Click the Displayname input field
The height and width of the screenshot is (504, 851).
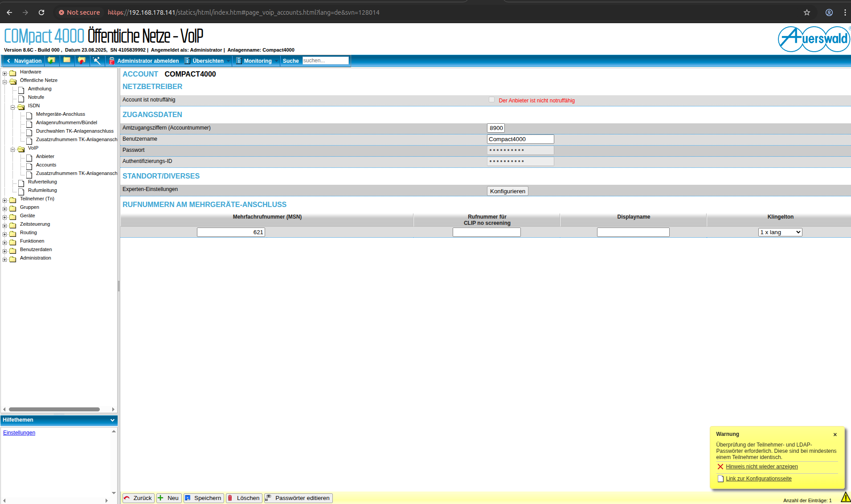coord(633,232)
